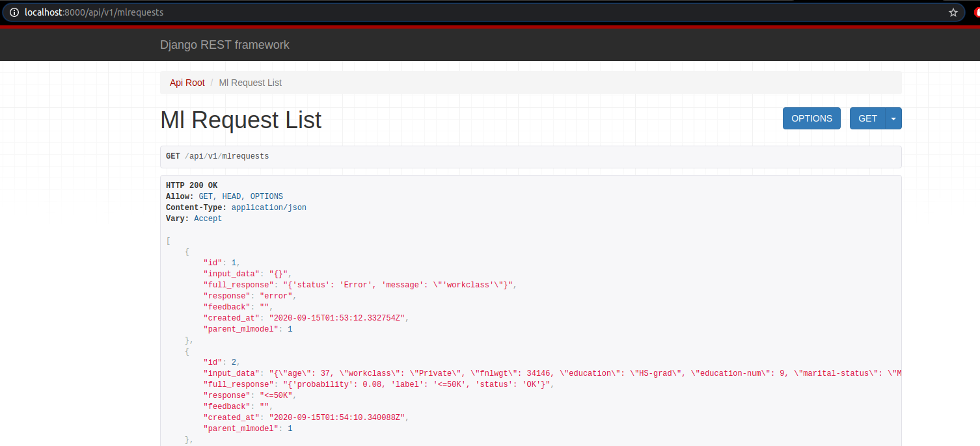Bookmark this page with the star icon
980x446 pixels.
pyautogui.click(x=953, y=12)
